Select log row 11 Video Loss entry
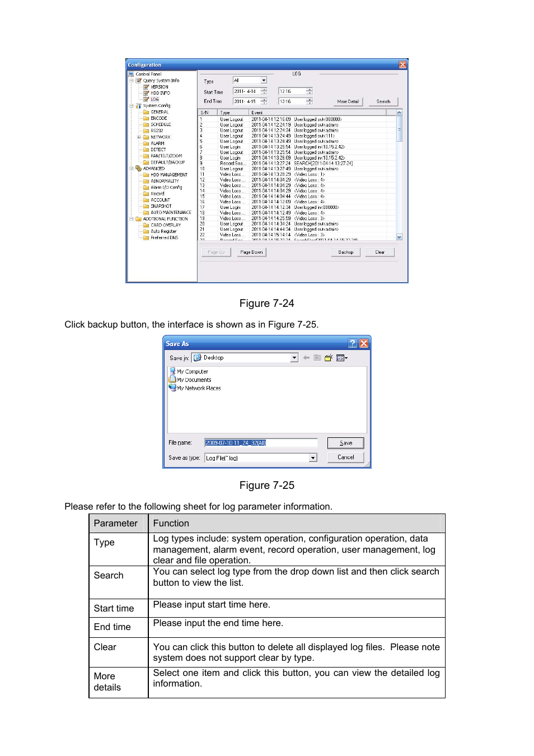The width and height of the screenshot is (534, 756). point(297,174)
